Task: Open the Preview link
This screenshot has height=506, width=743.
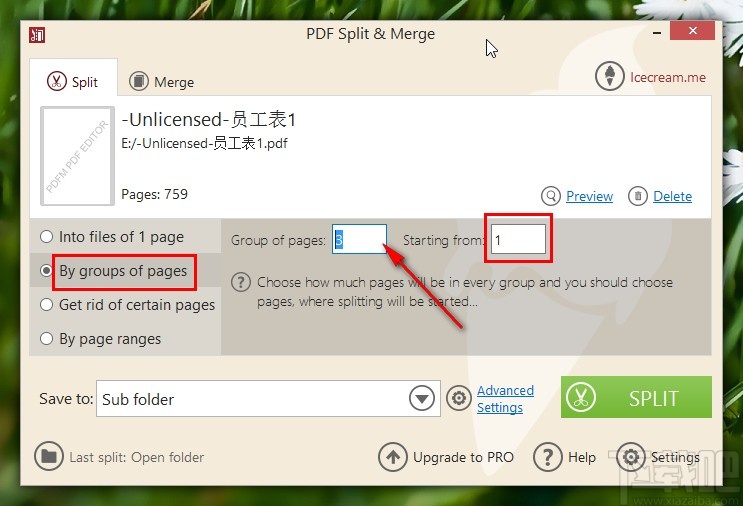Action: 589,196
